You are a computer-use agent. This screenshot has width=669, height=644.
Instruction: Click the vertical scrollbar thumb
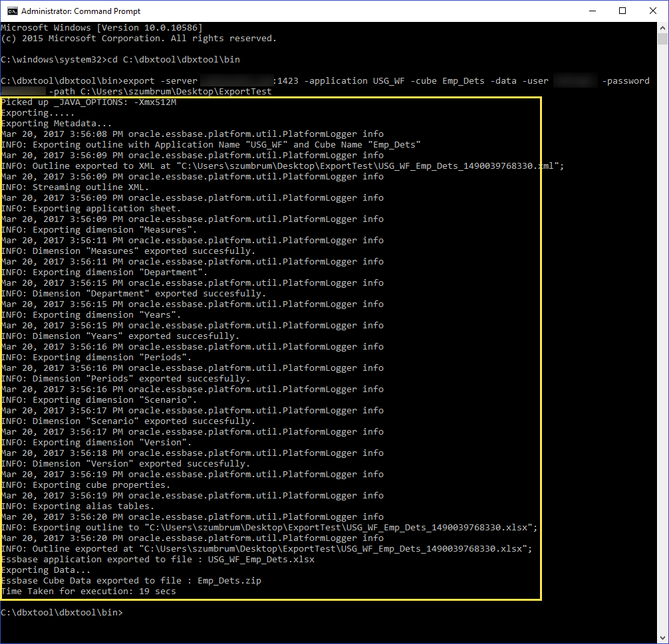[662, 40]
